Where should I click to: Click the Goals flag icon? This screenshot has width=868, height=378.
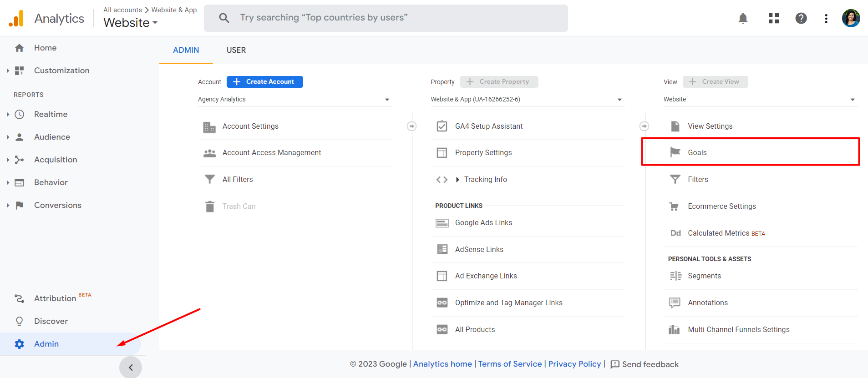click(675, 152)
